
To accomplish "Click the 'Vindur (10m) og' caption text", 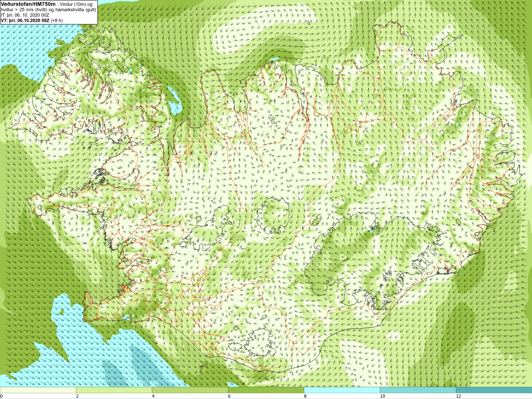I will 76,4.
